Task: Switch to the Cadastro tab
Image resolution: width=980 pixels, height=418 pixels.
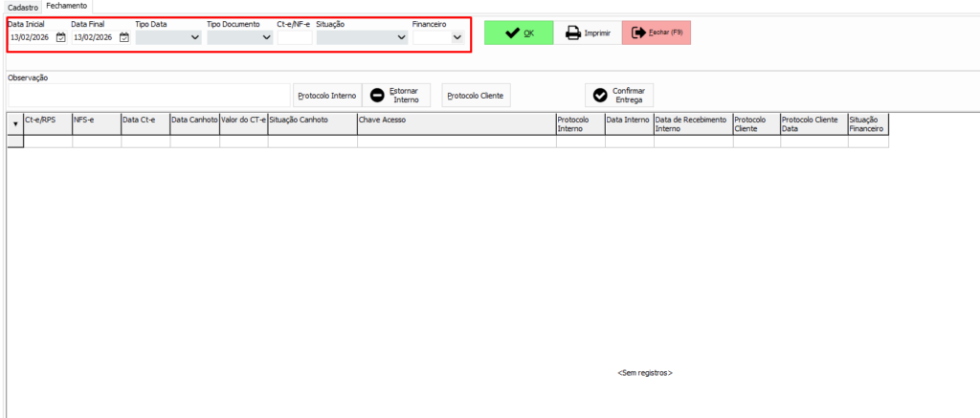Action: pos(22,7)
